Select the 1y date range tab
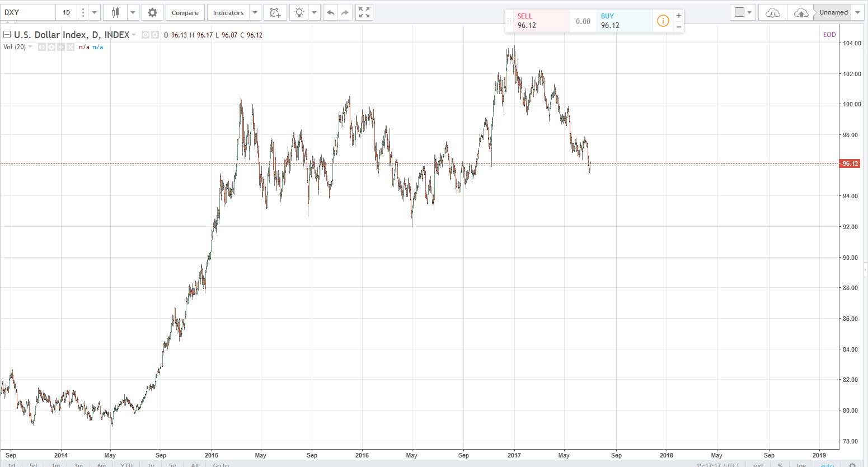The width and height of the screenshot is (868, 467). click(151, 465)
